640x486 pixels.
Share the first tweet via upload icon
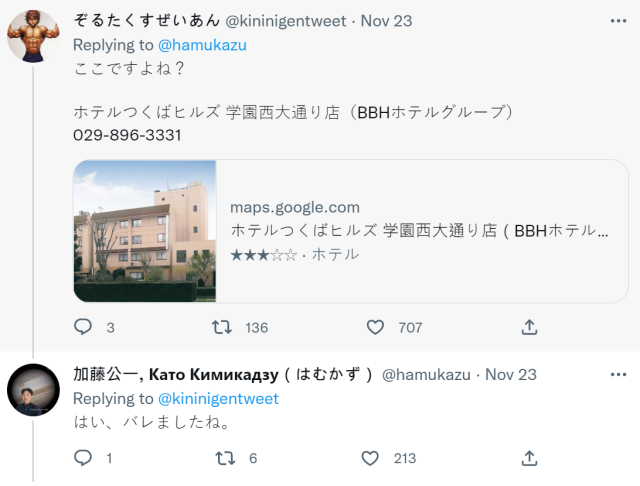(x=530, y=327)
